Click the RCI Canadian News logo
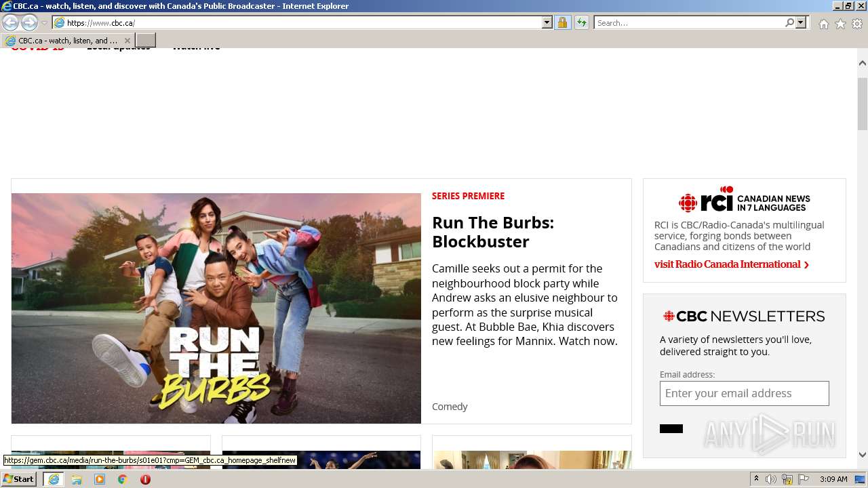 click(x=745, y=200)
